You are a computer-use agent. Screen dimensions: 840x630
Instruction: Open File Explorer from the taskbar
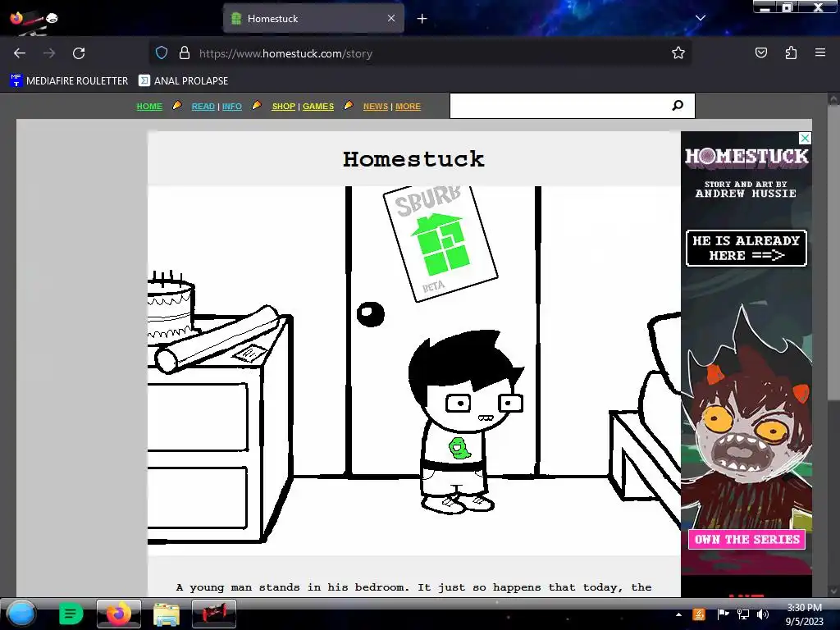pos(167,614)
